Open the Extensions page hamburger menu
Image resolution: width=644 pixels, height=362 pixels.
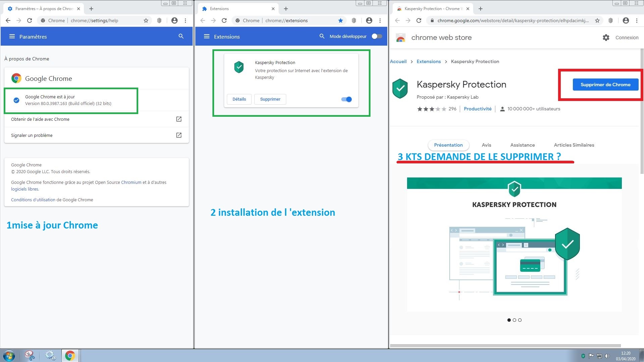click(x=207, y=36)
